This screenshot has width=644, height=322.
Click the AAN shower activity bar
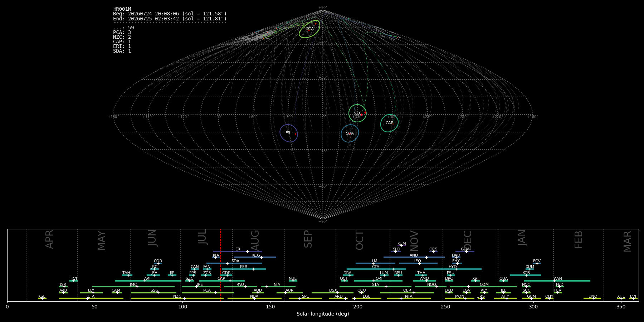coord(557,281)
